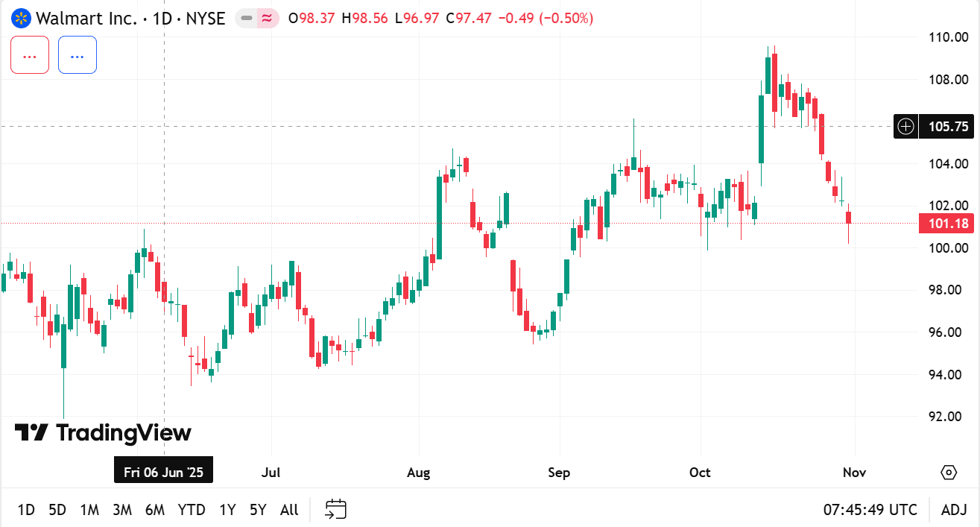The height and width of the screenshot is (527, 980).
Task: Toggle ADJ adjusted data setting
Action: click(x=954, y=510)
